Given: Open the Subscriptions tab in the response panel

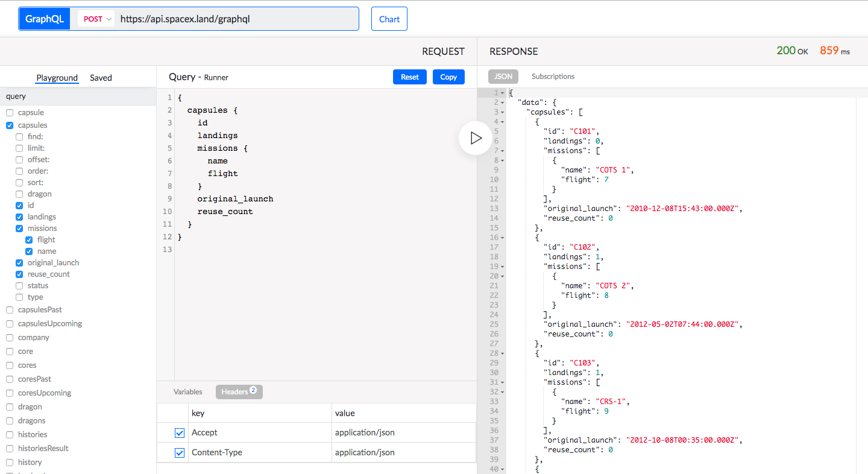Looking at the screenshot, I should tap(553, 77).
